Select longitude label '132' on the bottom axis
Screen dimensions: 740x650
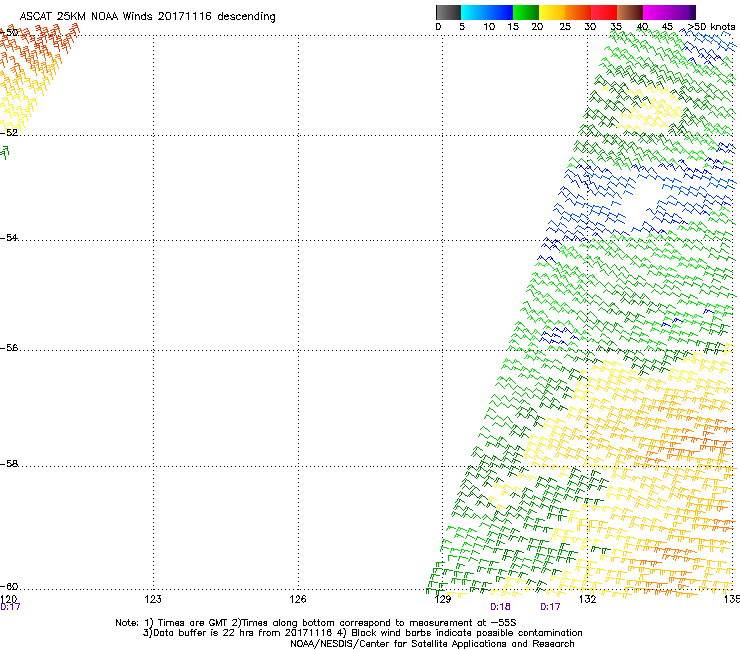(588, 599)
